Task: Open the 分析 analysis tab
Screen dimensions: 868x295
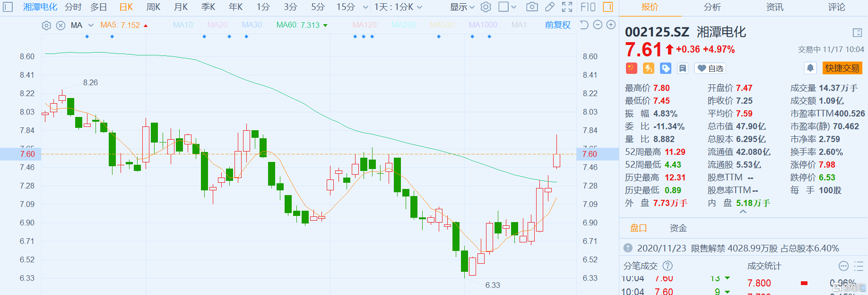Action: [712, 7]
